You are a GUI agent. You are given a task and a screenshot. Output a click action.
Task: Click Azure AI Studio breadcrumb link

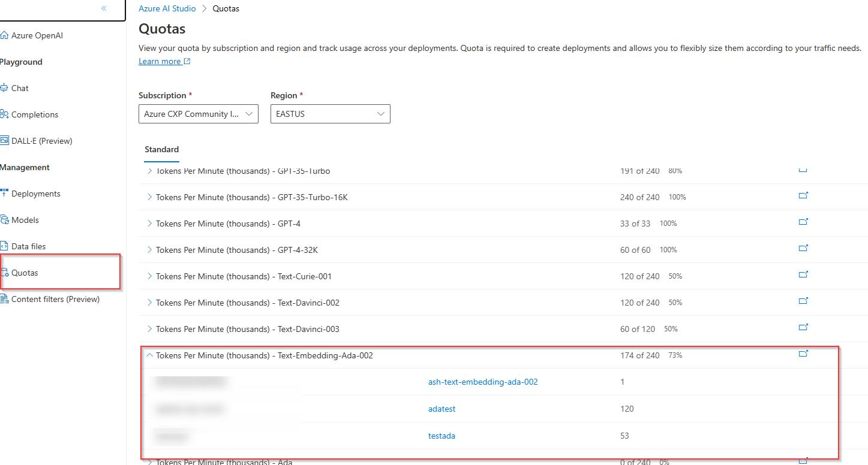(x=167, y=8)
